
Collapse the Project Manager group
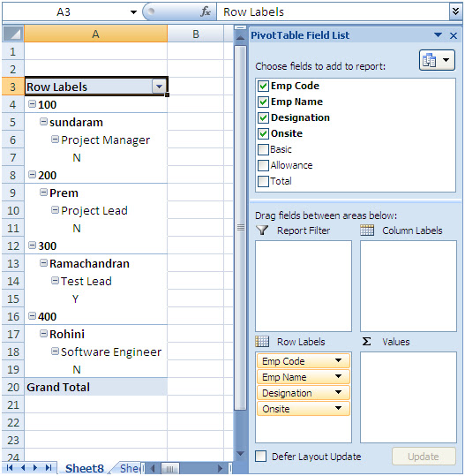[x=55, y=140]
